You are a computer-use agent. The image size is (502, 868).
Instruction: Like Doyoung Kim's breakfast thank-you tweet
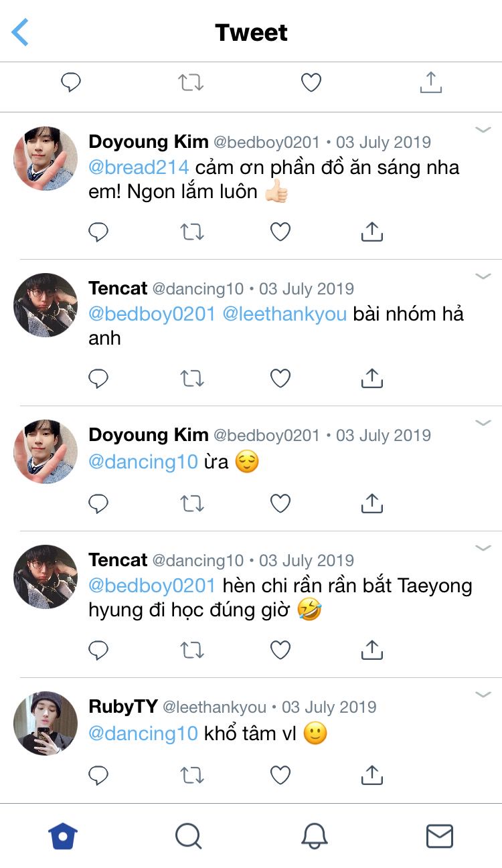pyautogui.click(x=280, y=232)
